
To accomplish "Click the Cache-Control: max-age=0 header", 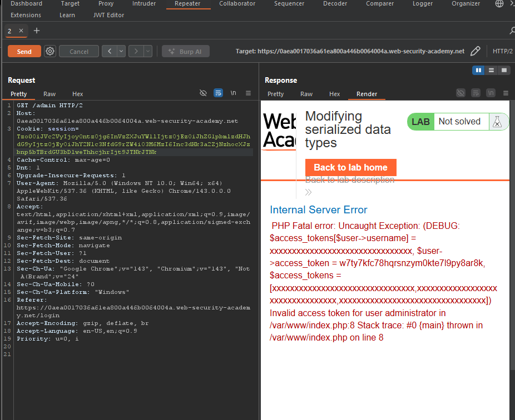I will [63, 160].
